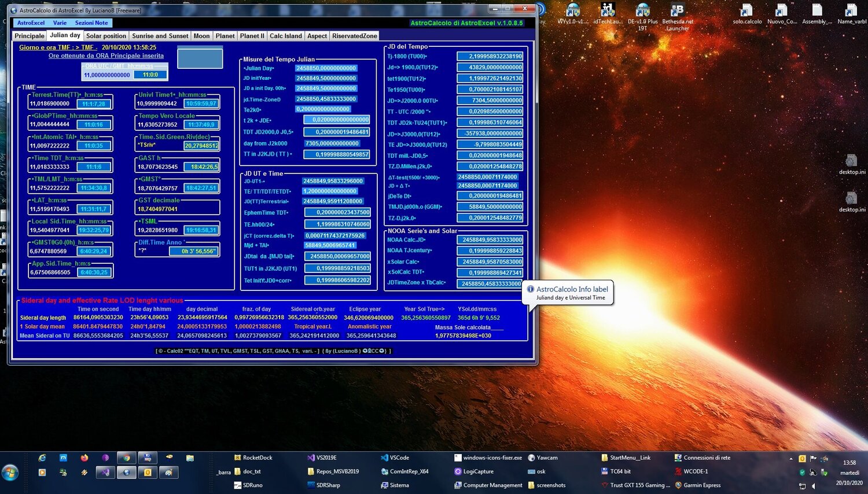Viewport: 868px width, 494px height.
Task: Launch the media player taskbar icon
Action: click(x=42, y=472)
